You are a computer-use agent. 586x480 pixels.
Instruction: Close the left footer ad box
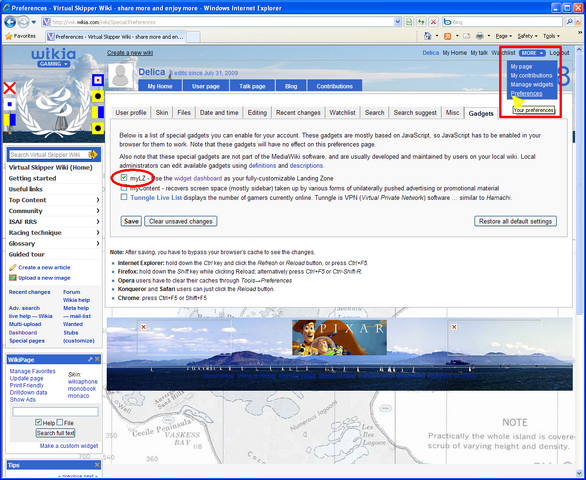pyautogui.click(x=144, y=327)
